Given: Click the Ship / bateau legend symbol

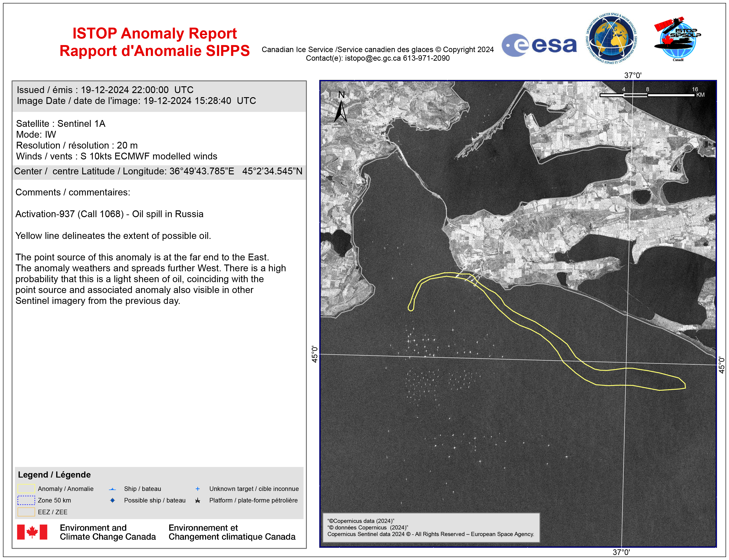Looking at the screenshot, I should point(112,489).
